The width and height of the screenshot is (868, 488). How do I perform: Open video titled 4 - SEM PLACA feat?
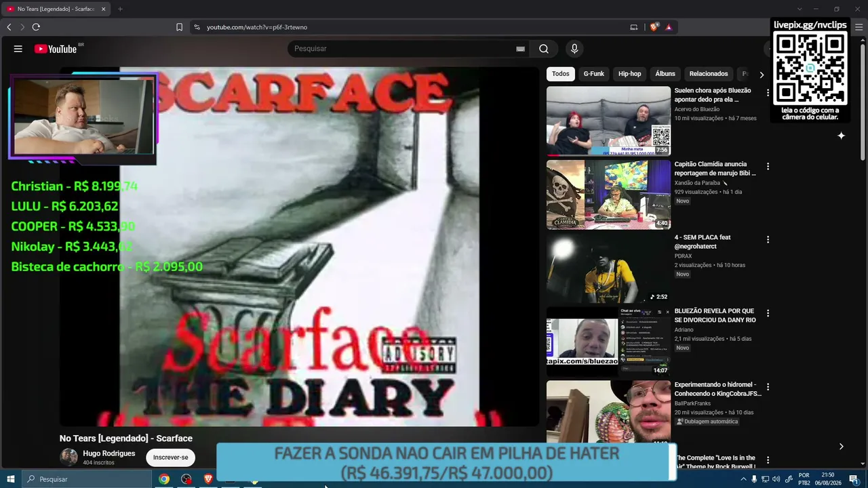703,242
